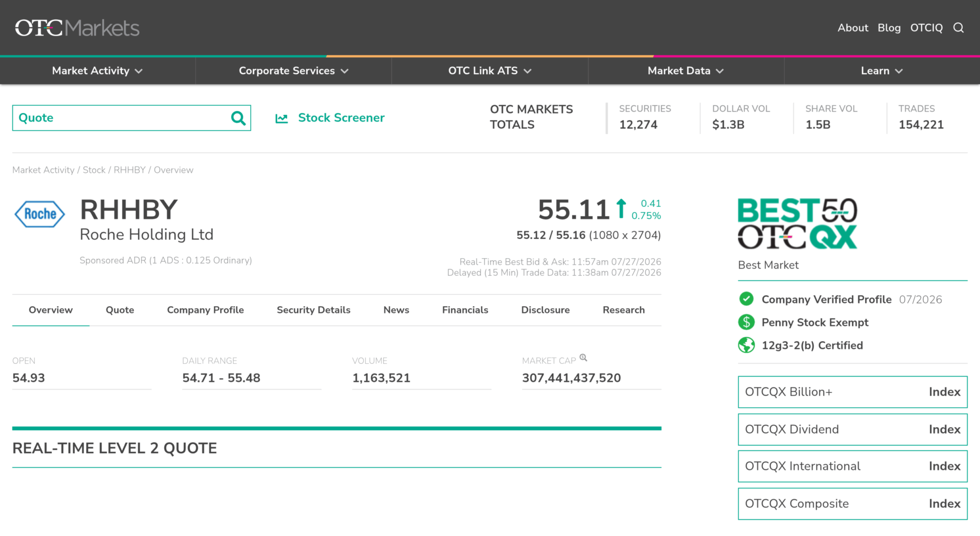Open the Stock Screener link
Viewport: 980px width, 536px height.
pos(341,118)
